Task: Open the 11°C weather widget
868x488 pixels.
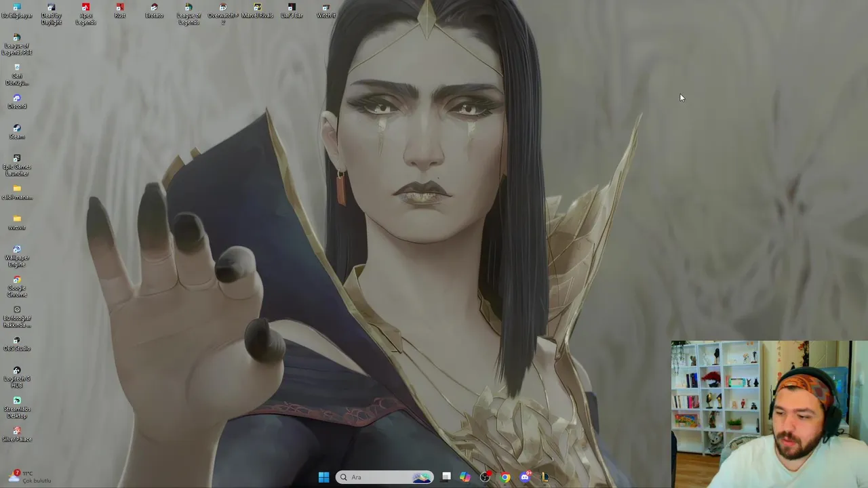Action: click(x=31, y=476)
